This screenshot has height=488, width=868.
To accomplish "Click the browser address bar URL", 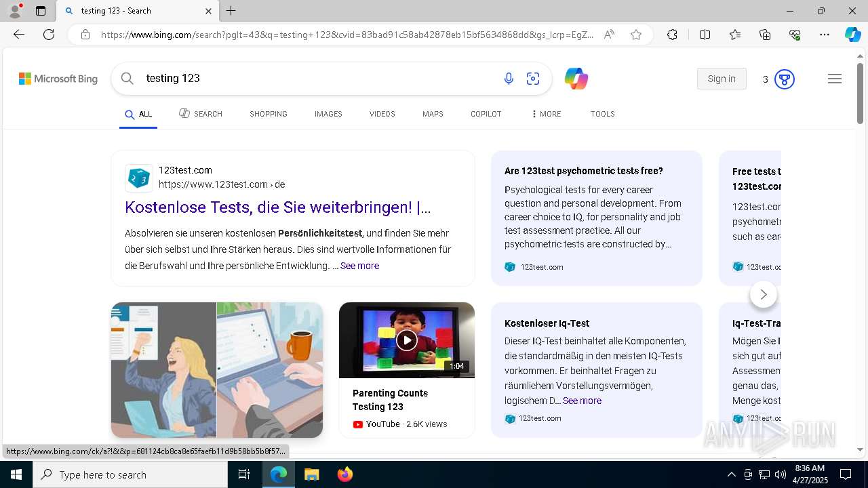I will 347,35.
